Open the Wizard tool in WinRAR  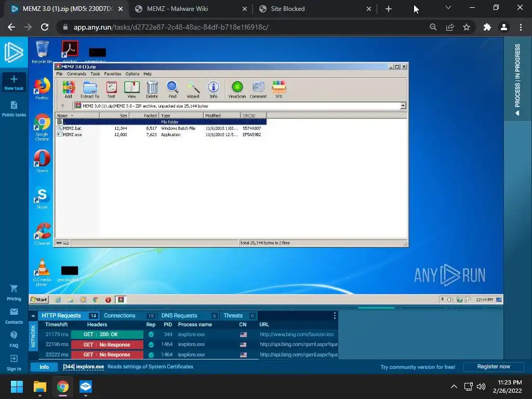point(193,89)
